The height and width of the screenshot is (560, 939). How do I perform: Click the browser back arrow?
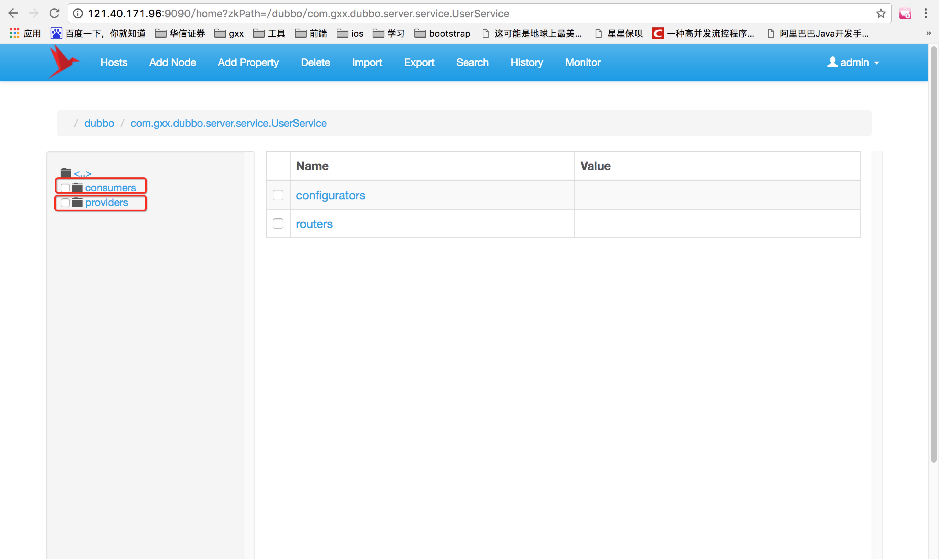(x=13, y=14)
